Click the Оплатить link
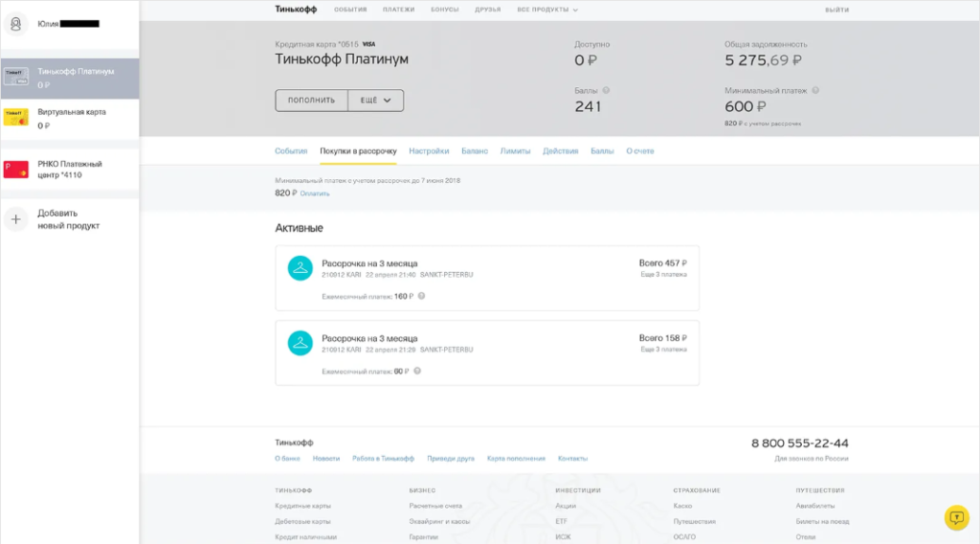The image size is (980, 544). click(315, 193)
